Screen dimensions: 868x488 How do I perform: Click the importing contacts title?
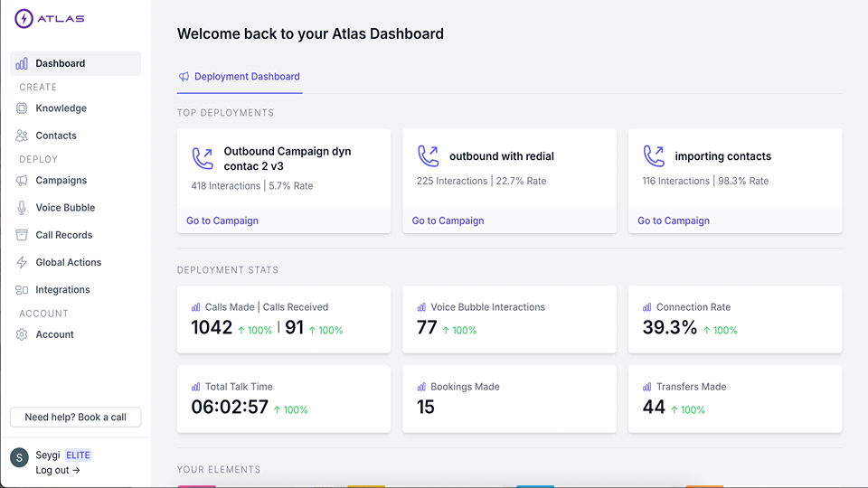(723, 156)
